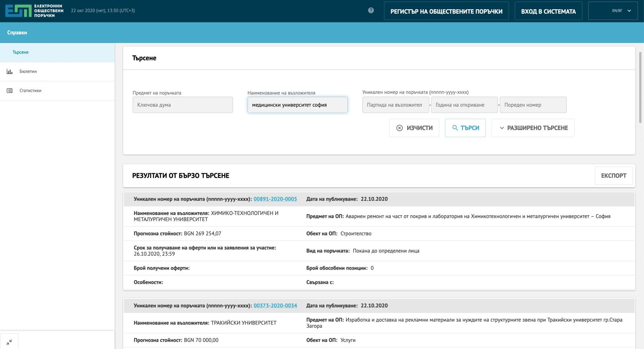The width and height of the screenshot is (644, 349).
Task: Select the Статистики sidebar item
Action: [x=58, y=91]
